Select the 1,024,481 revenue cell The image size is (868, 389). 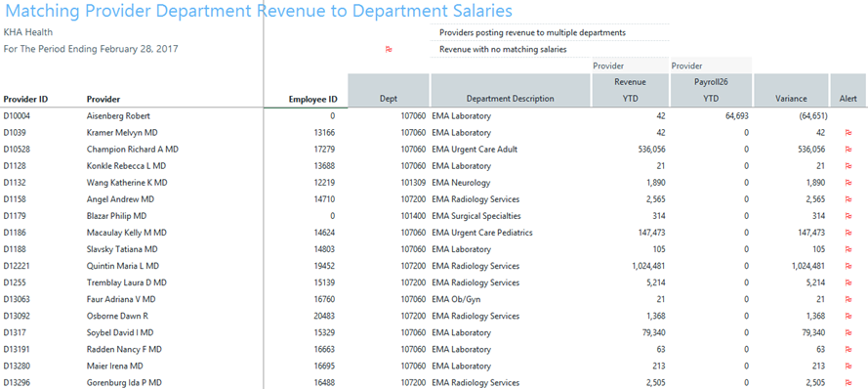(648, 266)
